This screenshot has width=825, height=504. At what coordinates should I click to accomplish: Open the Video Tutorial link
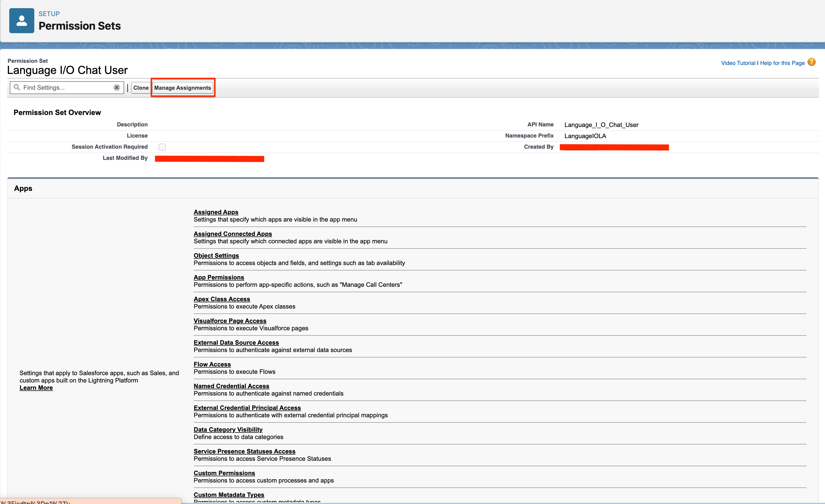click(x=738, y=63)
